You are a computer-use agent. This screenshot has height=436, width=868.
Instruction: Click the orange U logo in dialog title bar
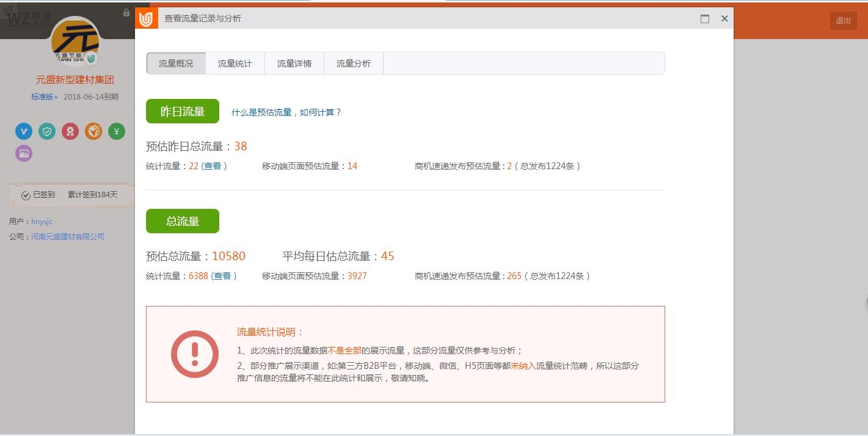click(146, 19)
